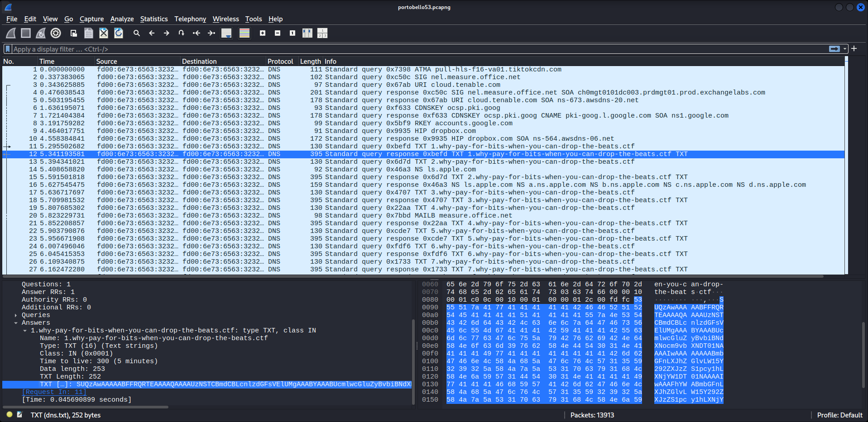
Task: Click the packet details vertical scrollbar
Action: [413, 362]
